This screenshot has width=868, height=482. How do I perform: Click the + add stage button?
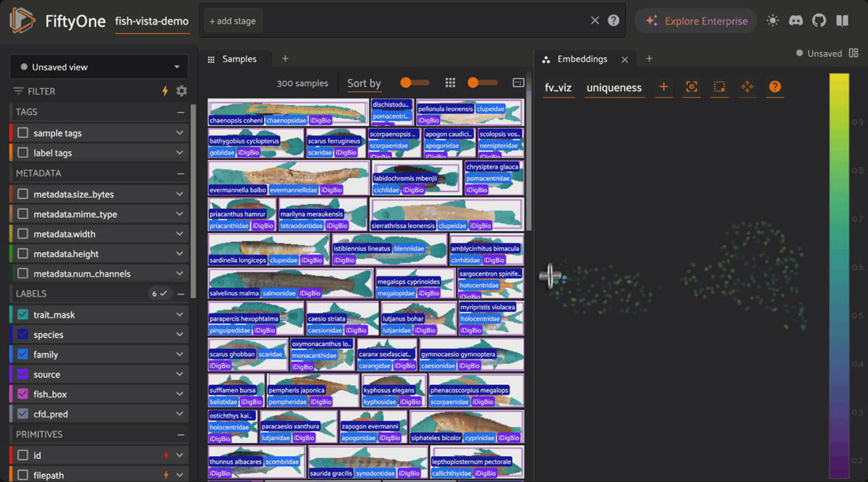(x=233, y=21)
